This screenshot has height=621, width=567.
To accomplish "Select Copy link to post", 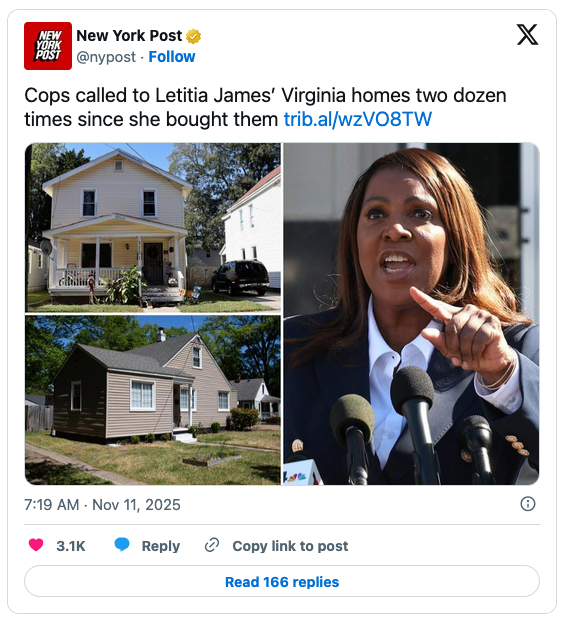I will [290, 546].
